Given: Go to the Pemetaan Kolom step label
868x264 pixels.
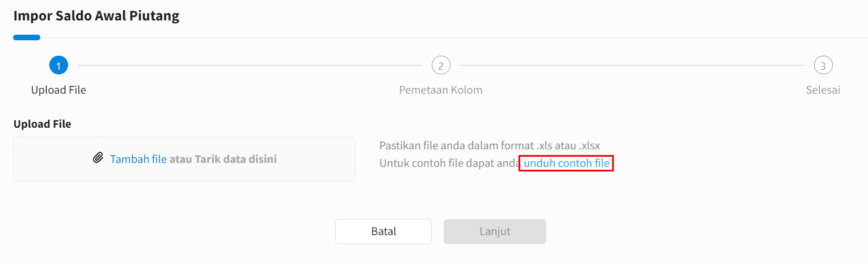Looking at the screenshot, I should coord(441,90).
